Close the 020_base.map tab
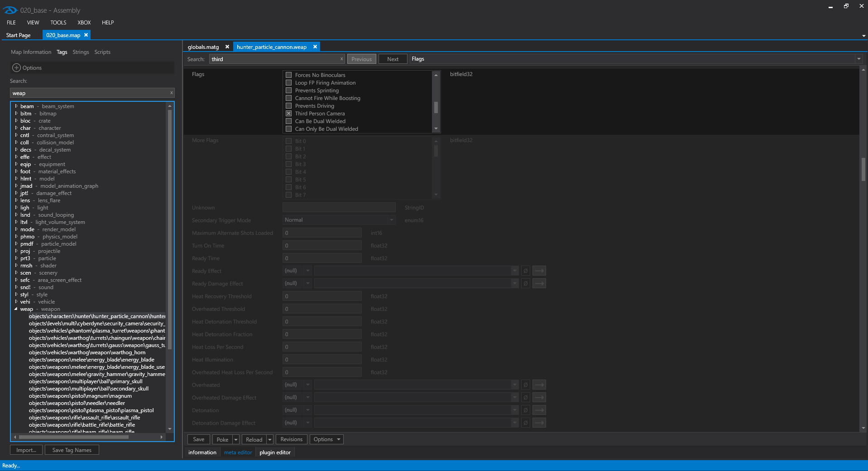Viewport: 868px width, 471px height. coord(86,35)
